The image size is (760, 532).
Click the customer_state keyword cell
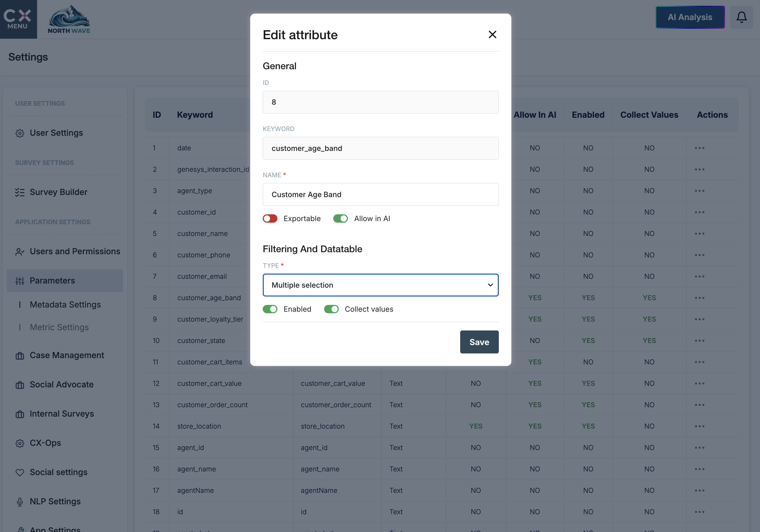[x=201, y=341]
